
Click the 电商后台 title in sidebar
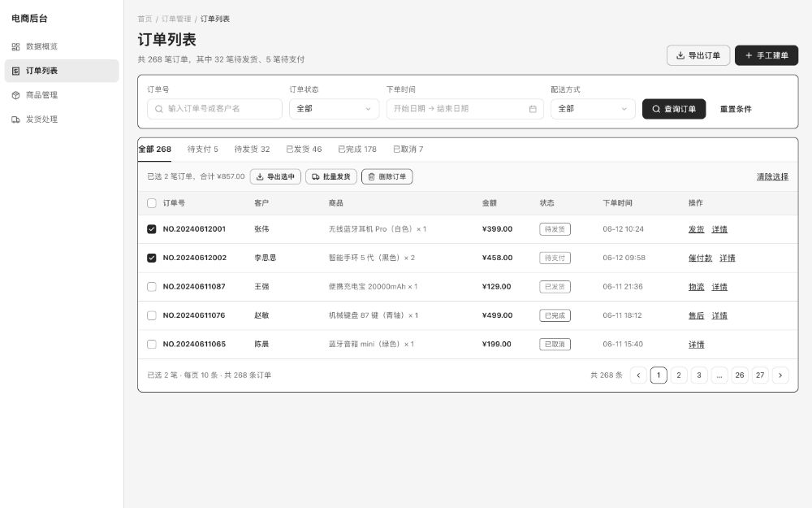point(29,19)
